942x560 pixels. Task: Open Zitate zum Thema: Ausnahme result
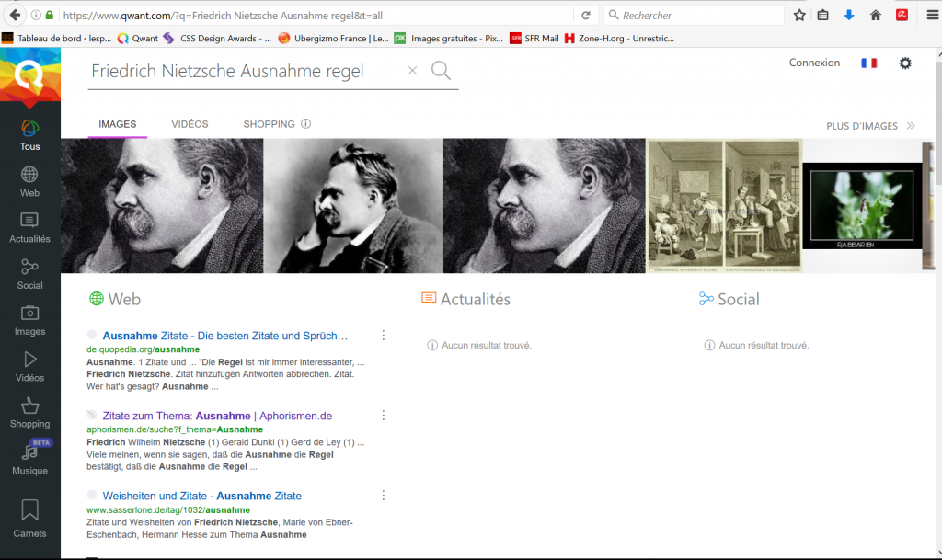(x=217, y=416)
